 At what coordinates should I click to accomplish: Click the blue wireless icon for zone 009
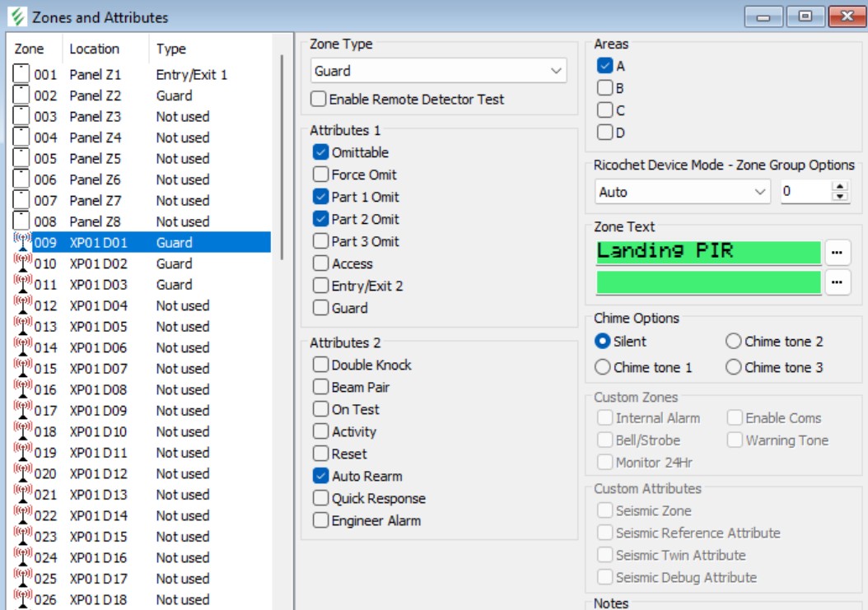coord(22,243)
